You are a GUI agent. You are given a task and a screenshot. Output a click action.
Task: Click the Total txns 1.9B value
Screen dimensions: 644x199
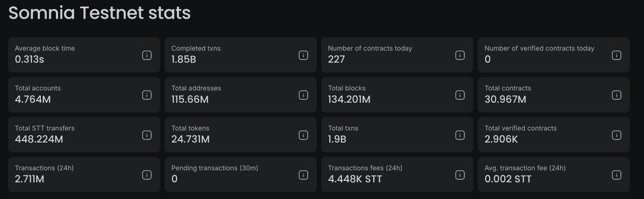337,139
